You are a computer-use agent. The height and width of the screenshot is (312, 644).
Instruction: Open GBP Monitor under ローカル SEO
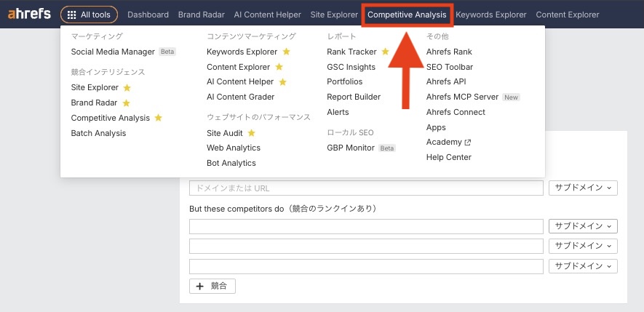351,148
